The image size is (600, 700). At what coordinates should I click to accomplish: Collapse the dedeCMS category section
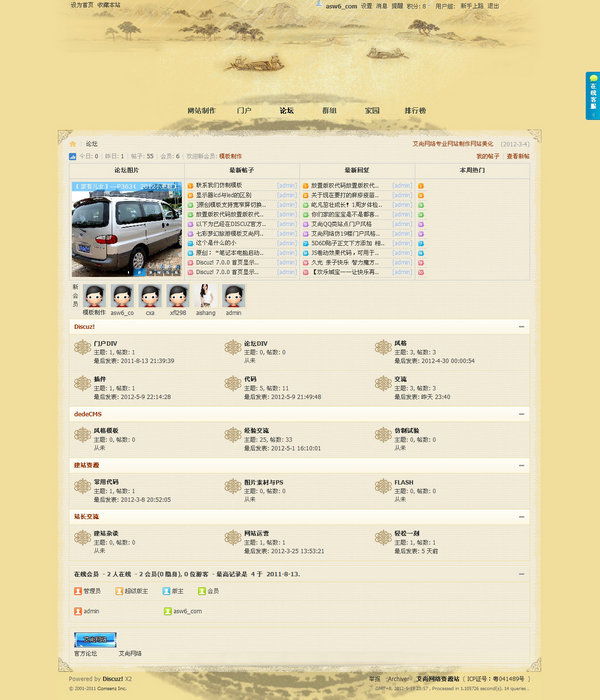pos(521,413)
